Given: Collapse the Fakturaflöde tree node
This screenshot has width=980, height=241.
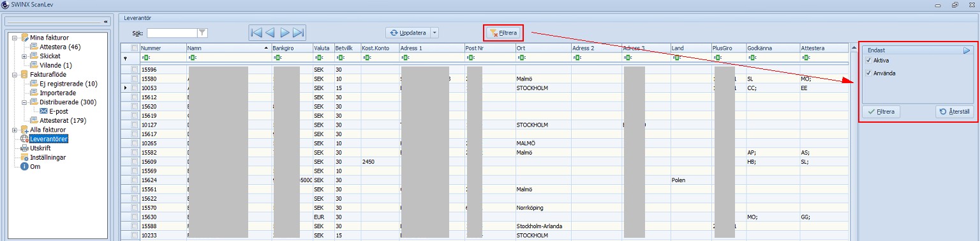Looking at the screenshot, I should pos(15,75).
